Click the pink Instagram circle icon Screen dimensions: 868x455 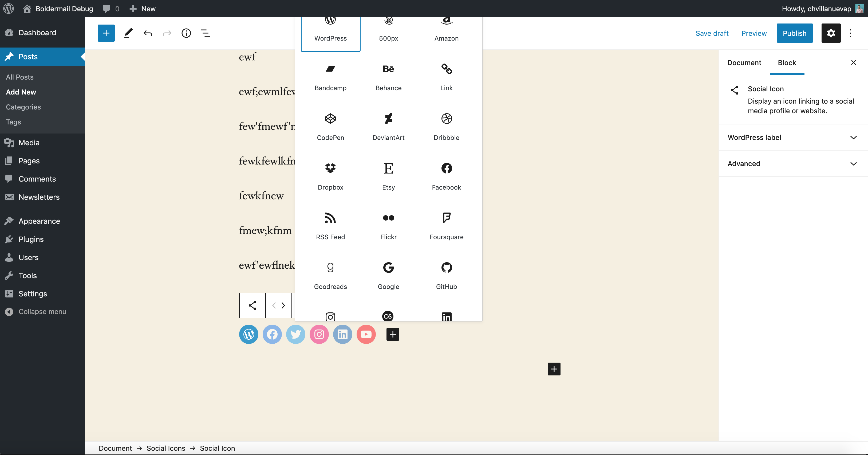[x=319, y=334]
